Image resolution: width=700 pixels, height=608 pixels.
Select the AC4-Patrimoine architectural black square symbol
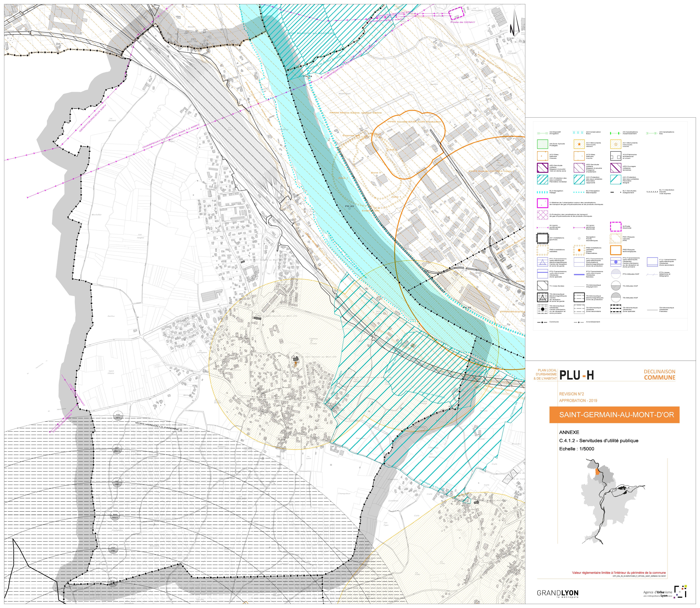(616, 156)
